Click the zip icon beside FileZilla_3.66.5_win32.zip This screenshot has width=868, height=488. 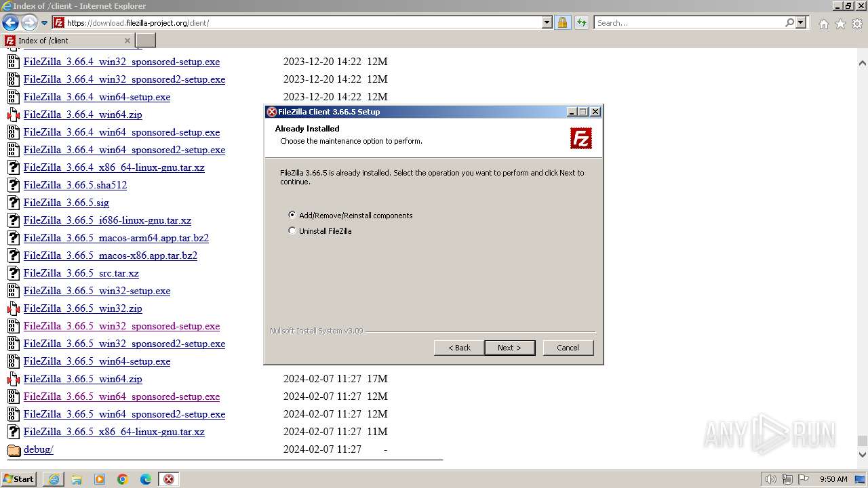click(x=14, y=308)
